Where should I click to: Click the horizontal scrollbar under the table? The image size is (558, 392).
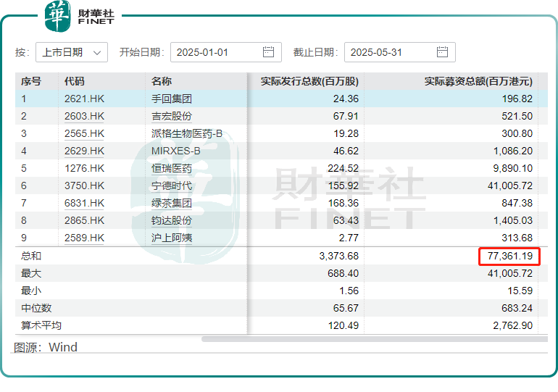click(375, 339)
